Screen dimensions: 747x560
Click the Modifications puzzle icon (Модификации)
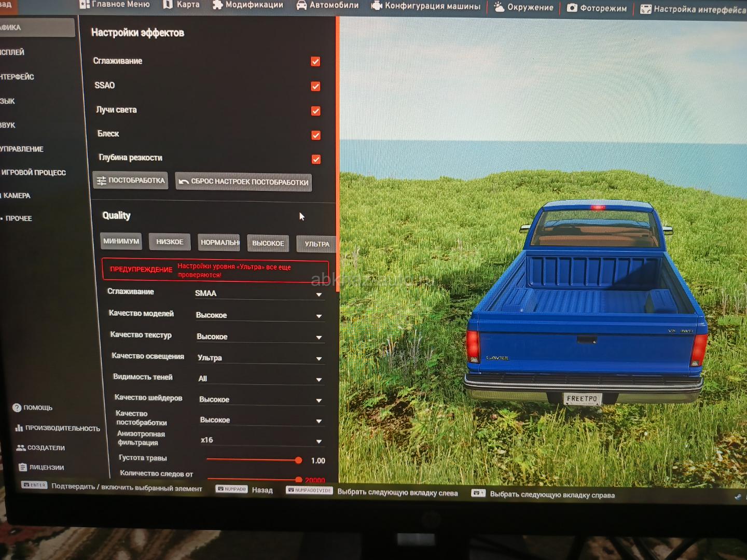click(x=218, y=5)
